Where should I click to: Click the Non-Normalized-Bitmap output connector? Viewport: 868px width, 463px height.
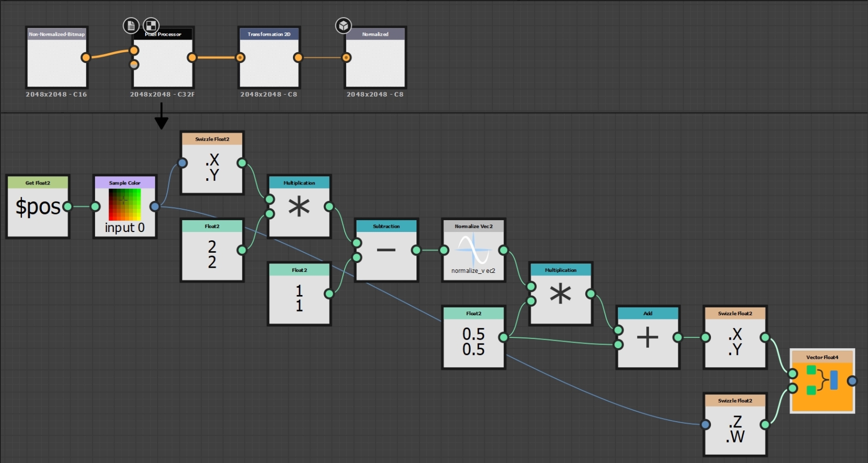86,57
